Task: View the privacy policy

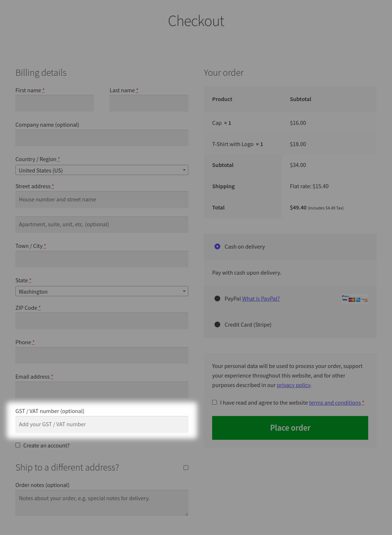Action: [293, 385]
